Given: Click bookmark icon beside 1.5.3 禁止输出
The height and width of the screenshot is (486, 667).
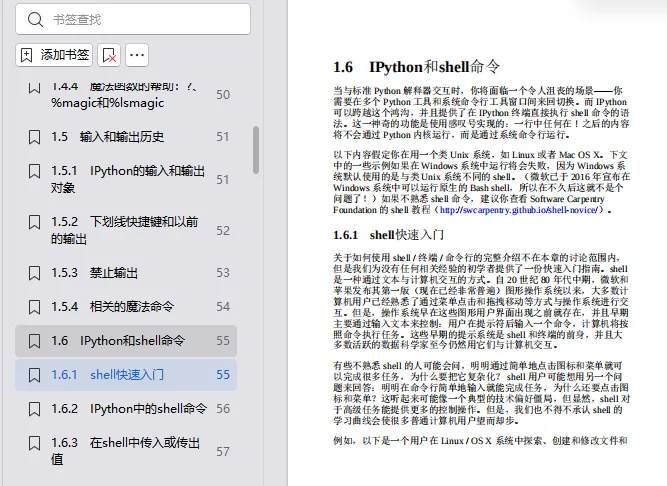Looking at the screenshot, I should click(x=34, y=273).
